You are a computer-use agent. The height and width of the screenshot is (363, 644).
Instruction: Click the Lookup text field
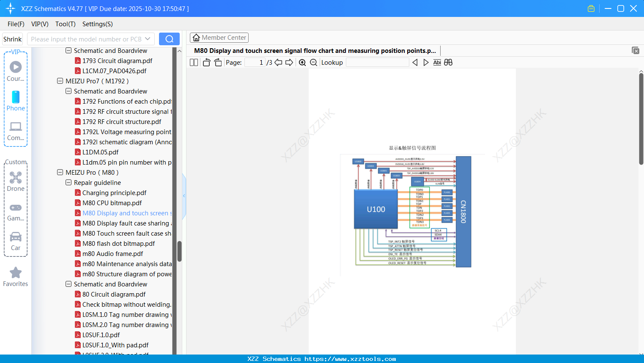pos(377,63)
